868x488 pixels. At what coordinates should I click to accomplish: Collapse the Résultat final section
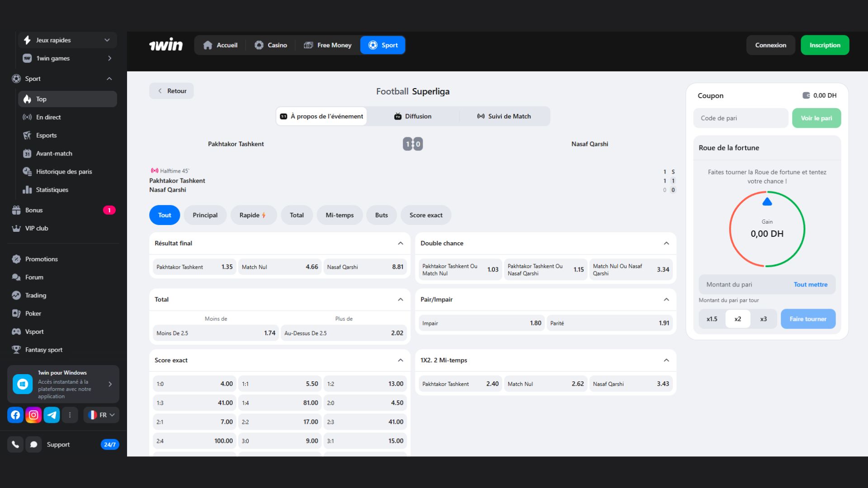pos(400,243)
